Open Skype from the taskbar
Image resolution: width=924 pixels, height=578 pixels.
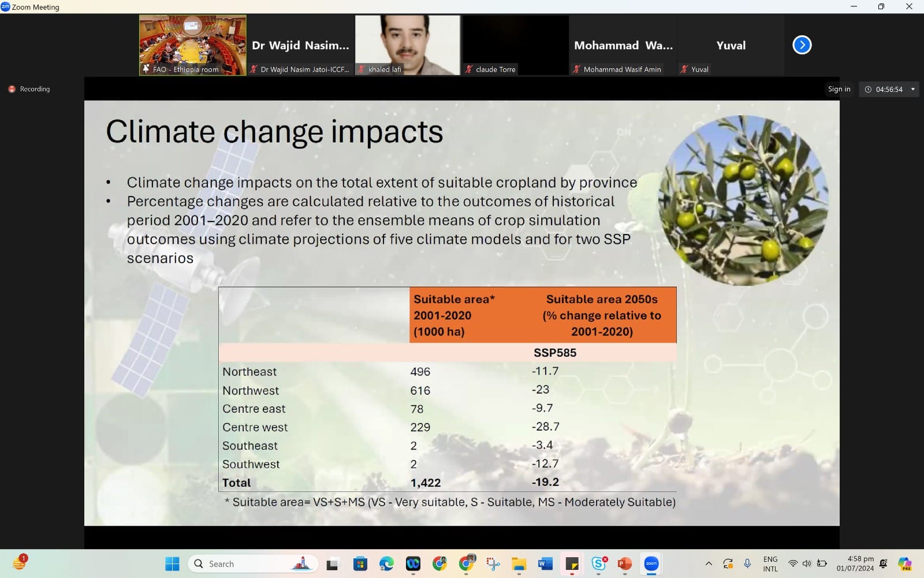point(599,564)
